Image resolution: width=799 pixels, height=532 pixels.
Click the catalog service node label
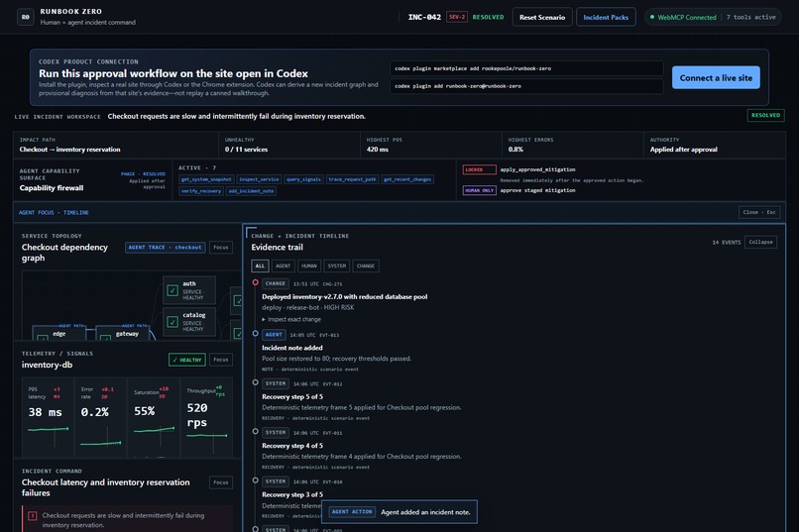(194, 315)
